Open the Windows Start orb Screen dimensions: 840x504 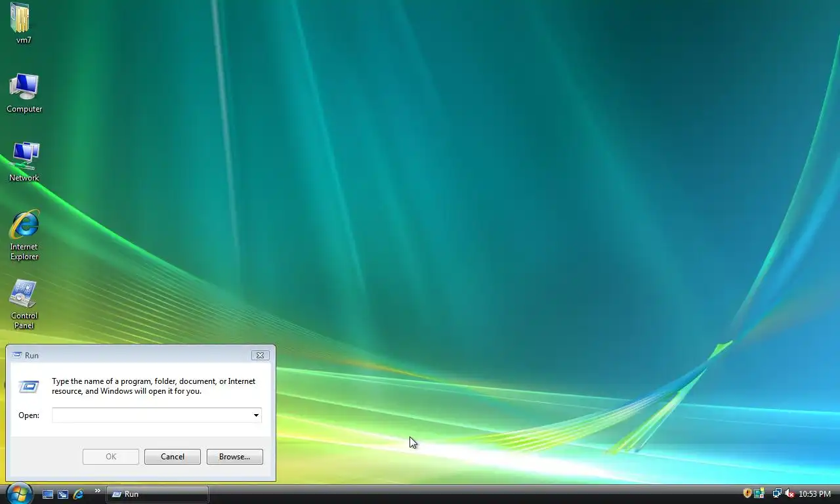[19, 493]
